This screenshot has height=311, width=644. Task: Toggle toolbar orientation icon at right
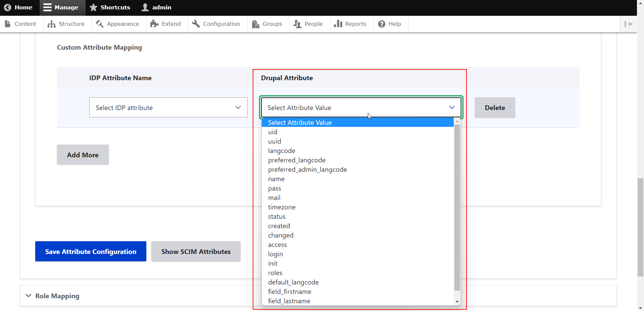coord(628,24)
